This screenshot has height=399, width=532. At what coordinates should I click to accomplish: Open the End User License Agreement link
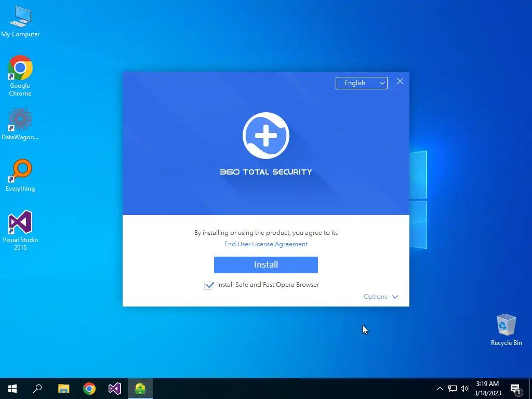click(266, 244)
